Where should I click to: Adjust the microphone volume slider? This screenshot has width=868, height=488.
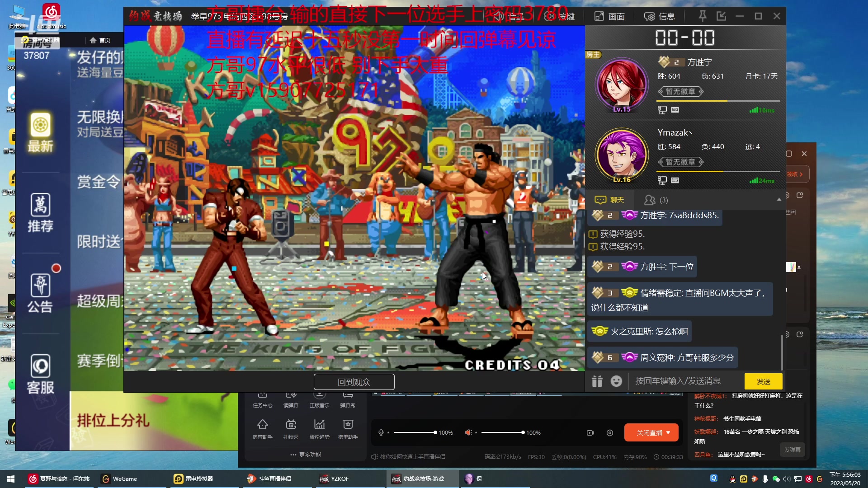(x=415, y=432)
